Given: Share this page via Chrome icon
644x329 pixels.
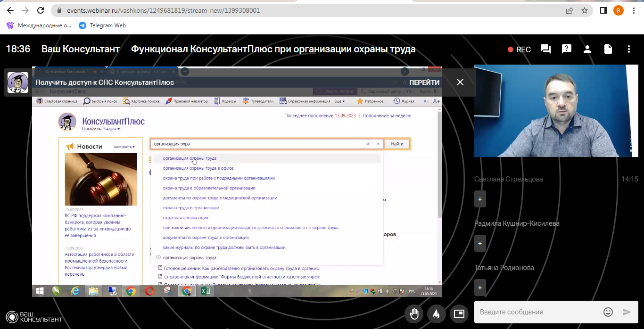Looking at the screenshot, I should [x=570, y=10].
